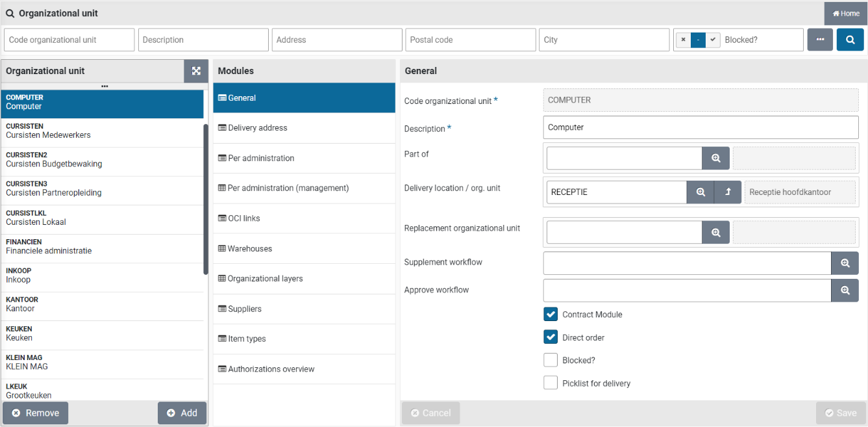The height and width of the screenshot is (427, 868).
Task: Open lookup for Approve workflow
Action: 845,291
